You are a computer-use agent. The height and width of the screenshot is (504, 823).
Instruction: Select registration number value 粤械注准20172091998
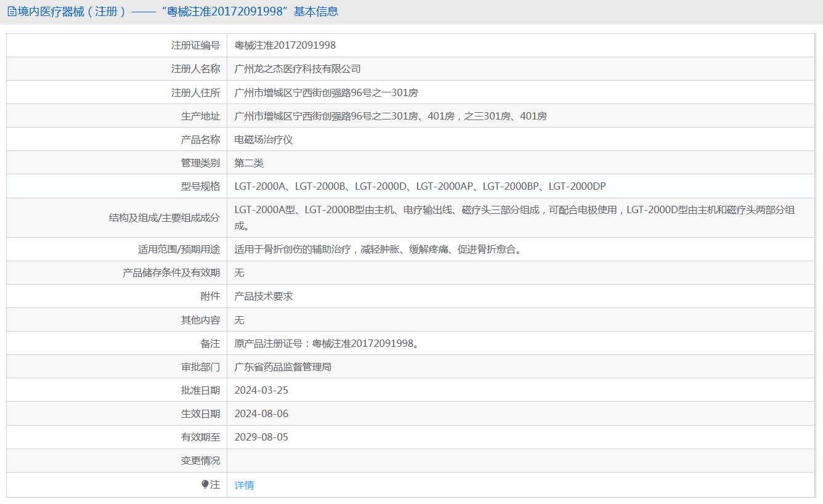[x=285, y=45]
